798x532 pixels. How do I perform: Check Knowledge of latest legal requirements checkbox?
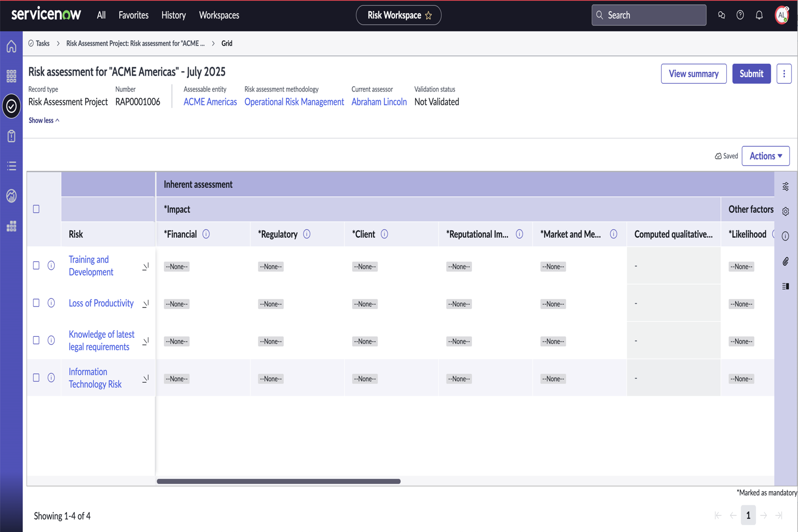36,340
